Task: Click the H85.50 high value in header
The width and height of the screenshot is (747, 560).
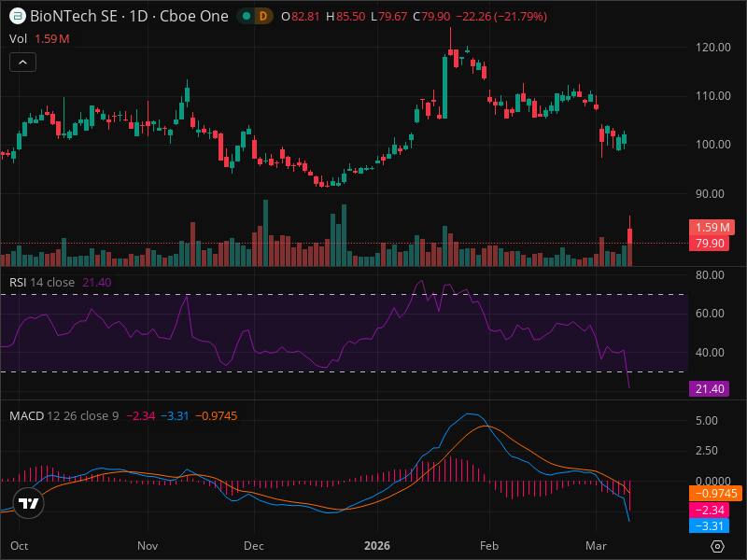Action: [345, 16]
